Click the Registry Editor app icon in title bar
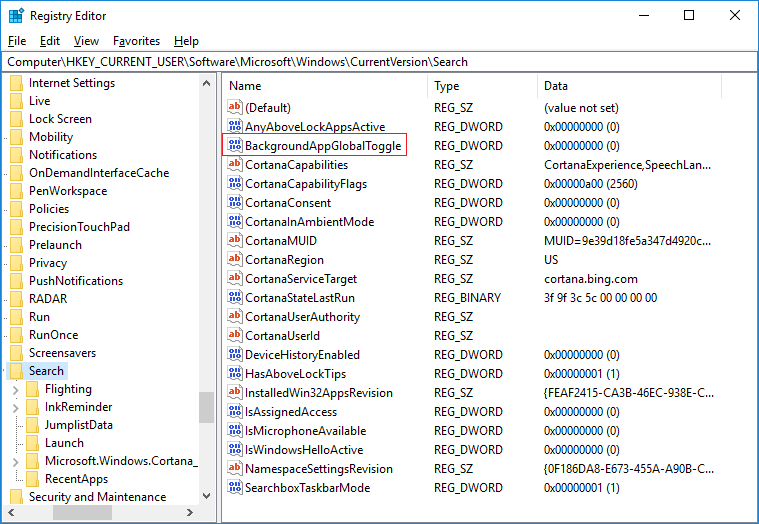 coord(16,15)
